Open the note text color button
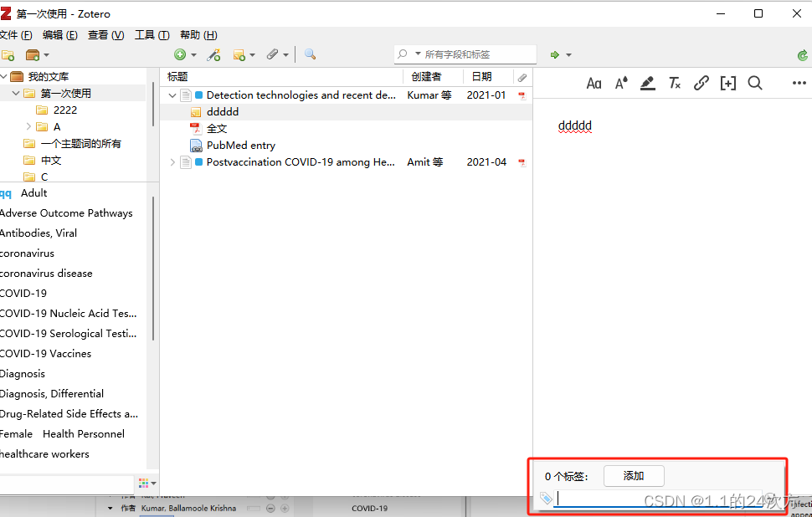812x517 pixels. point(621,83)
